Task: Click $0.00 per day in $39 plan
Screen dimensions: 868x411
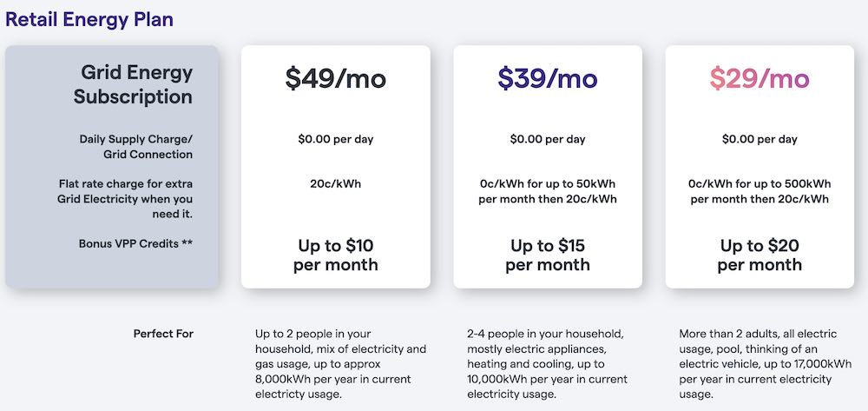Action: click(548, 139)
